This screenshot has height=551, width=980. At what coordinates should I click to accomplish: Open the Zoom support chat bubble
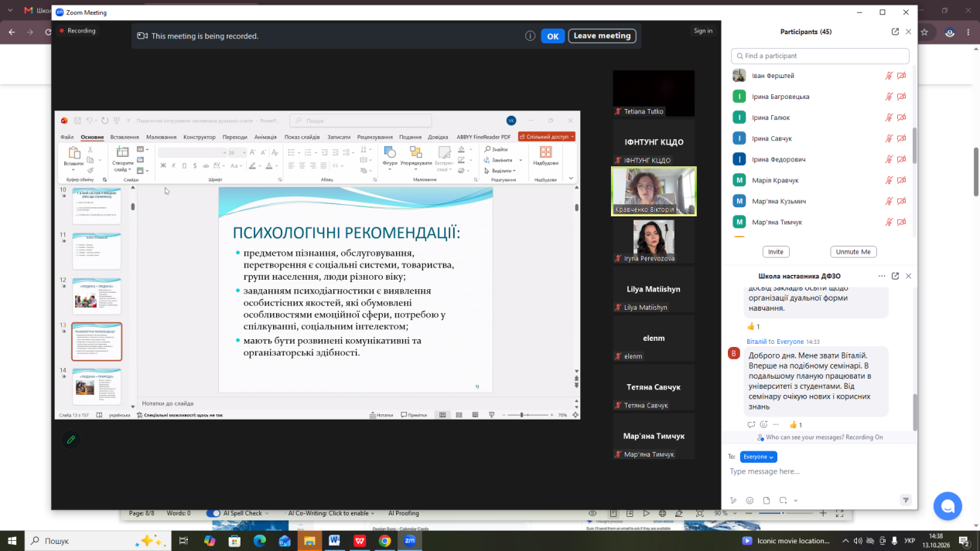pos(948,506)
